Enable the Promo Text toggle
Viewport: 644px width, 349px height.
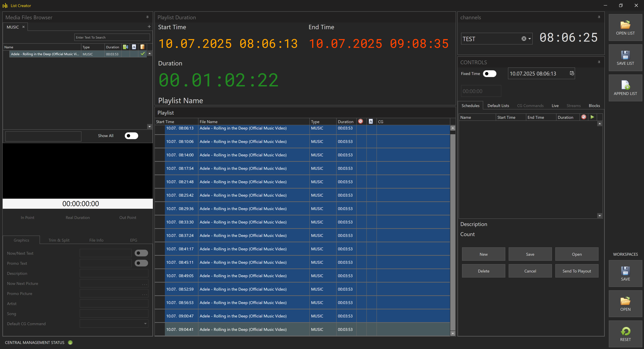[141, 263]
